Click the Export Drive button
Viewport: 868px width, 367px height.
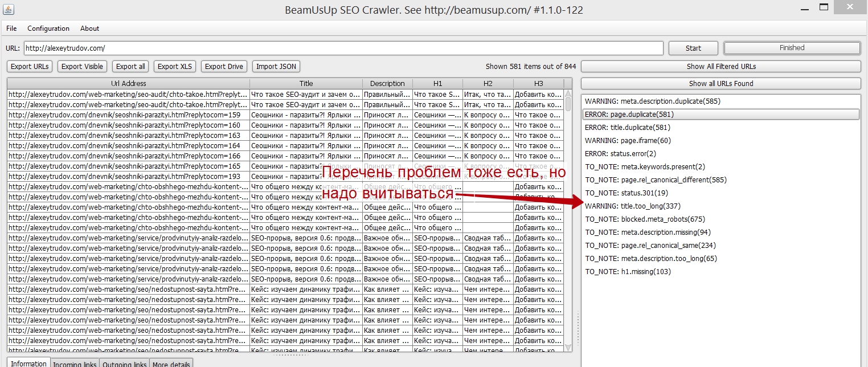[x=224, y=67]
